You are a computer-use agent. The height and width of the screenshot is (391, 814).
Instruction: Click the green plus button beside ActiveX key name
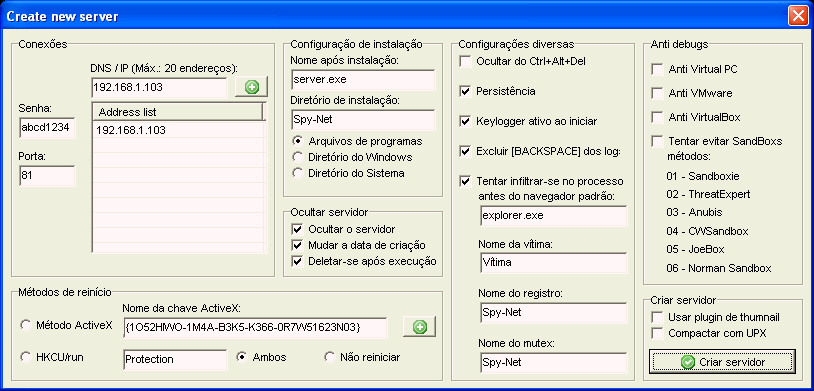point(419,327)
